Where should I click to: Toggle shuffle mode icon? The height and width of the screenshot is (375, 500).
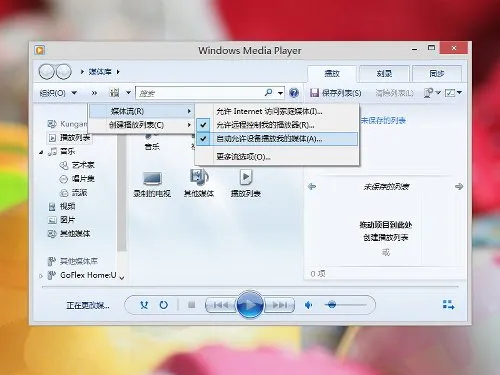pos(144,305)
